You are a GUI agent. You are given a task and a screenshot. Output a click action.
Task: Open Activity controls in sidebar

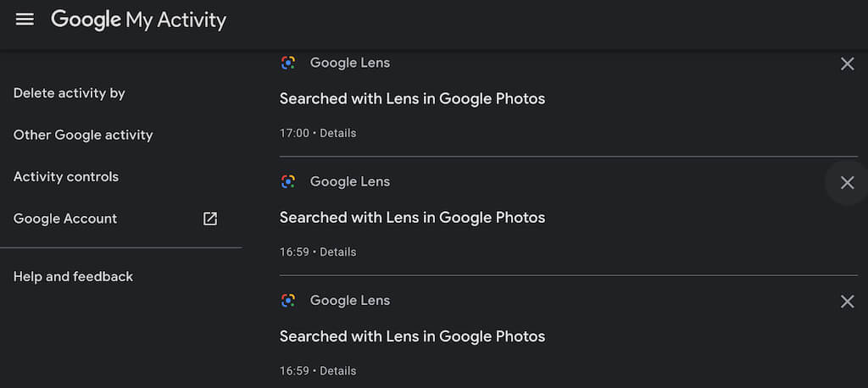tap(66, 177)
